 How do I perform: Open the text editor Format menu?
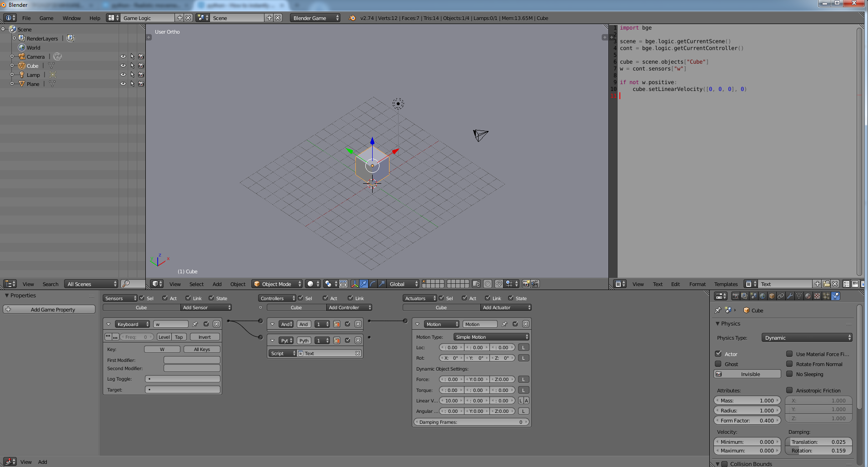pos(697,284)
